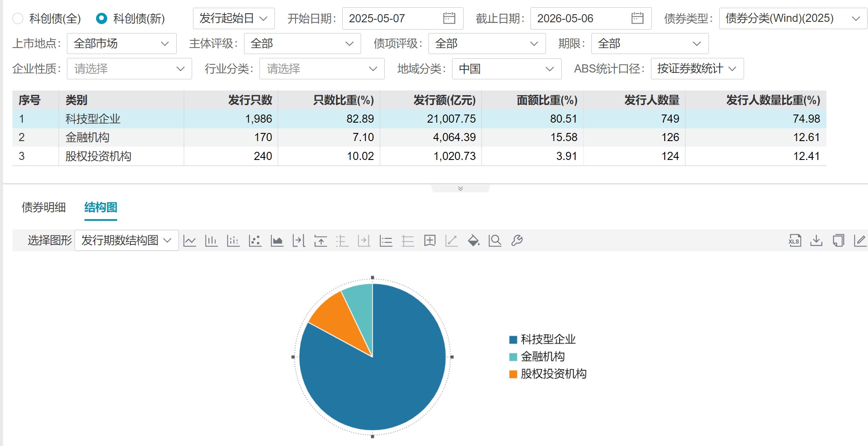Copy the chart to clipboard
Viewport: 868px width, 446px height.
[838, 241]
